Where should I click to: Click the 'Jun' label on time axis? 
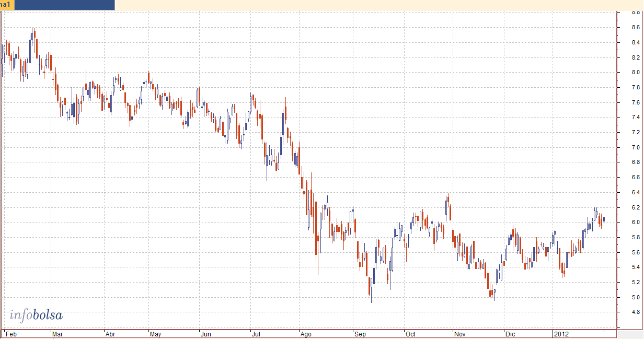point(206,333)
